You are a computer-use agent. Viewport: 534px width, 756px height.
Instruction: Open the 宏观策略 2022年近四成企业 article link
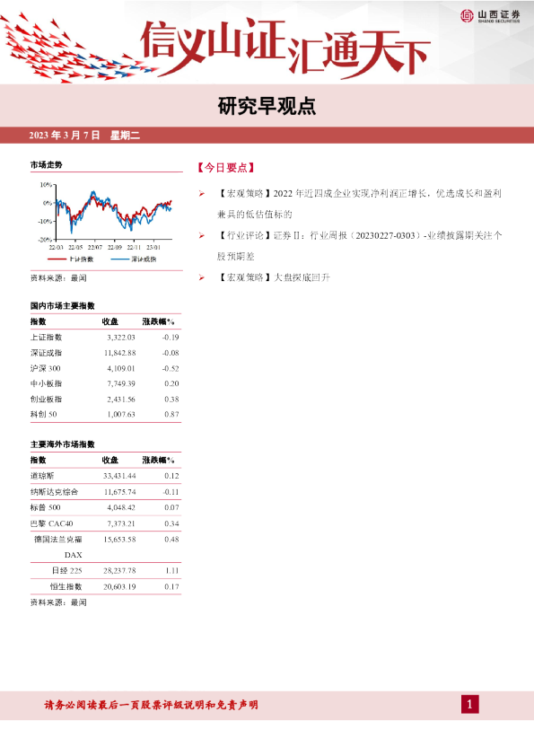[359, 204]
